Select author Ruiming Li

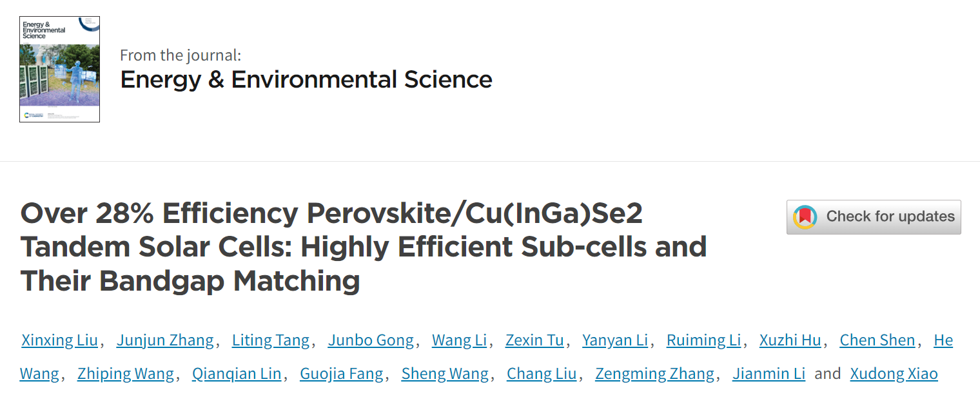click(703, 340)
